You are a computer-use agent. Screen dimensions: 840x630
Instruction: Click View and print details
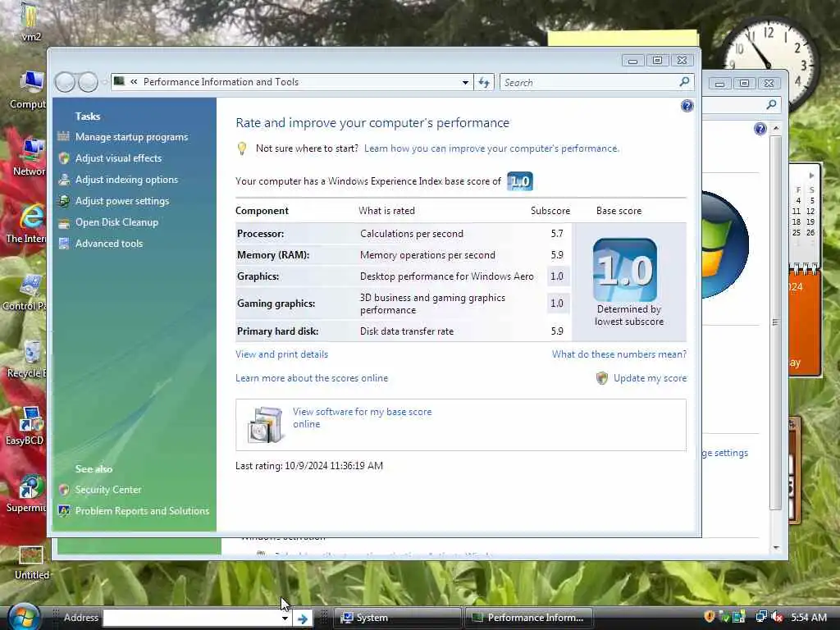click(x=282, y=354)
